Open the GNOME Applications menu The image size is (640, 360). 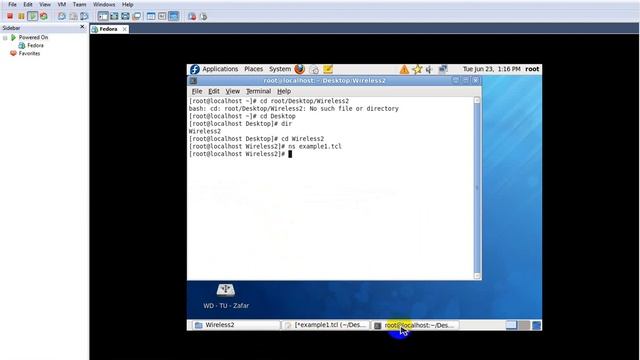click(x=220, y=69)
